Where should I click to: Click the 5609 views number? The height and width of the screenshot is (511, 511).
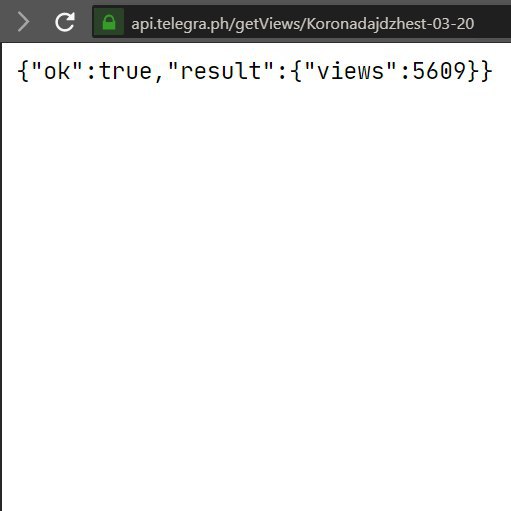tap(439, 71)
